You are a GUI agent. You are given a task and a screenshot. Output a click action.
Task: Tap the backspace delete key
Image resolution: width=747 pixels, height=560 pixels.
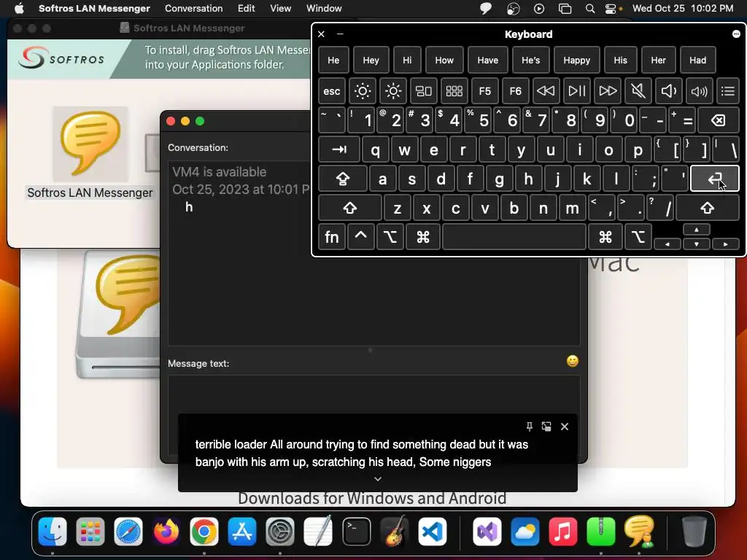pos(719,120)
